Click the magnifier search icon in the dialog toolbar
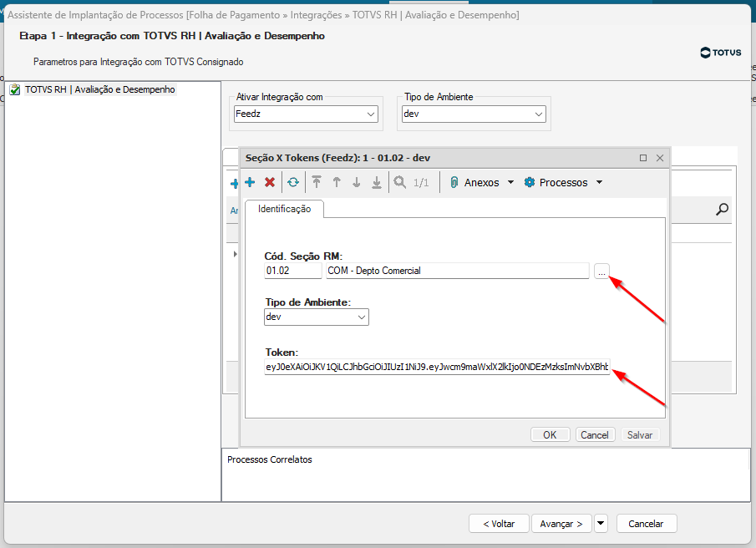The image size is (756, 548). 399,182
